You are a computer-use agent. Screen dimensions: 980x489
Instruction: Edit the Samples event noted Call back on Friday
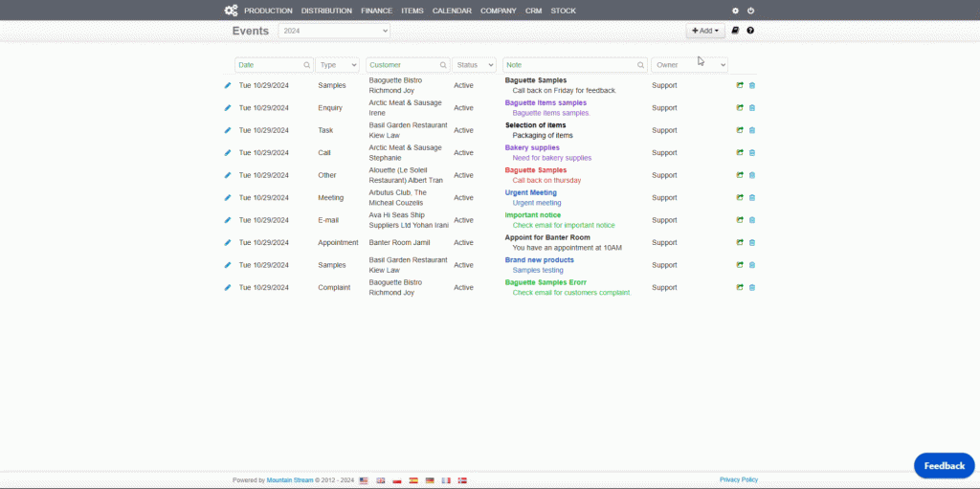tap(228, 85)
